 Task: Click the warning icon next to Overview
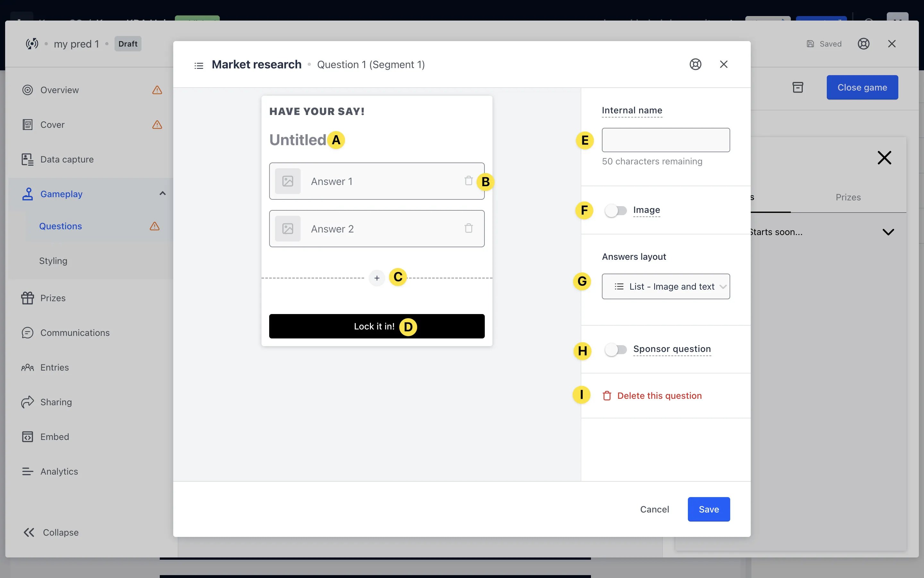click(157, 90)
